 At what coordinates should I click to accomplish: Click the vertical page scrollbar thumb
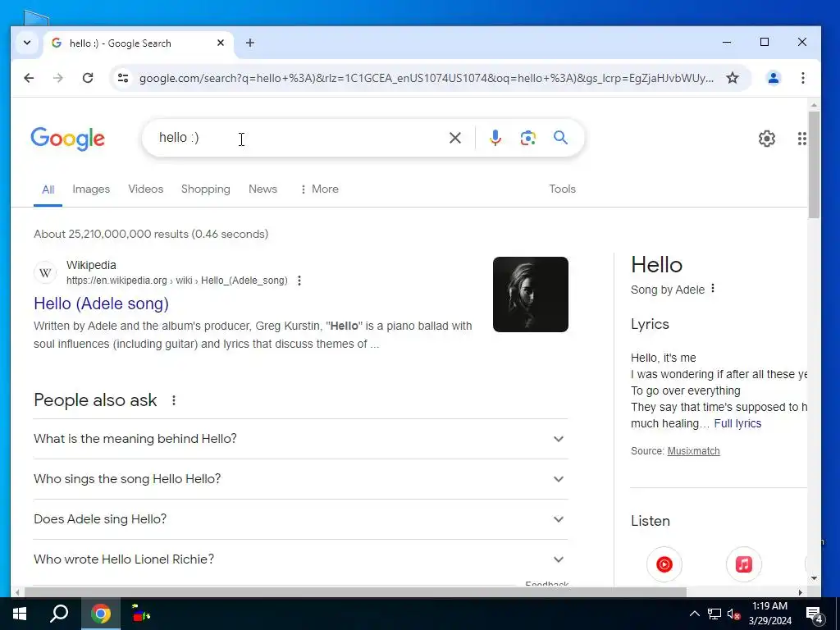tap(814, 164)
